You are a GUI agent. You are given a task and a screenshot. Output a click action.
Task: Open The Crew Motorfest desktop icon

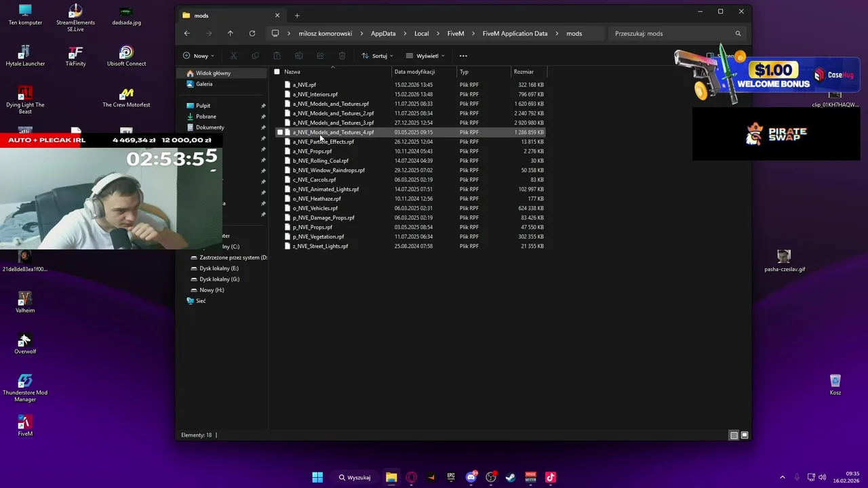(126, 97)
